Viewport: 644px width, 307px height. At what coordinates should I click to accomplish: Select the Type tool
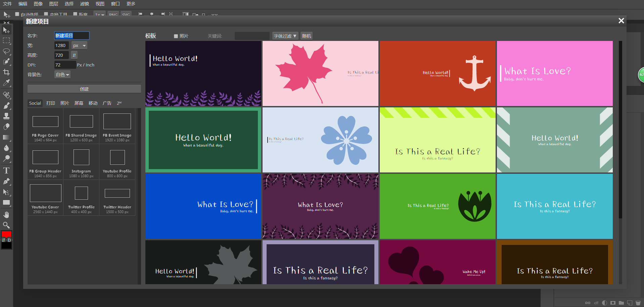click(6, 170)
